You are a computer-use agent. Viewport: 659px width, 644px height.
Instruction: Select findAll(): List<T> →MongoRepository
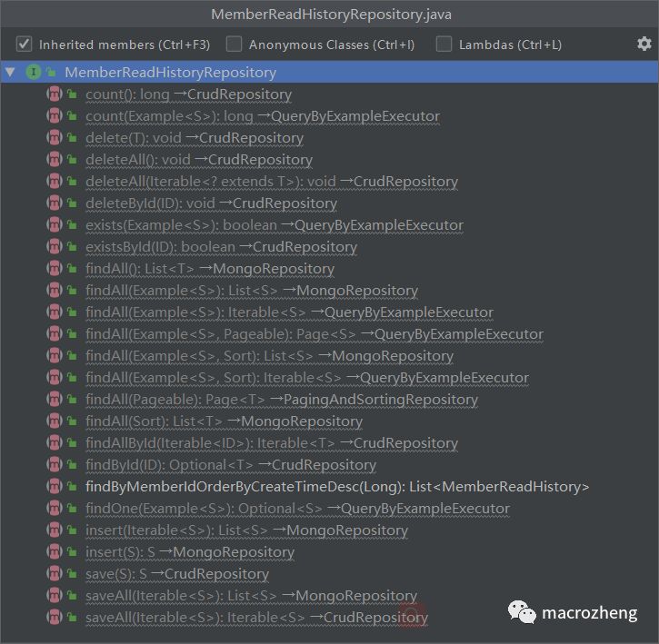[210, 269]
